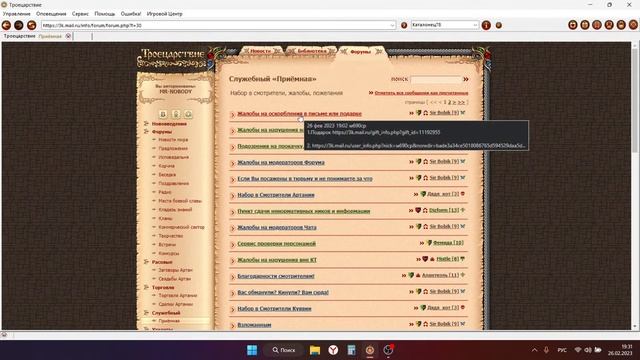
Task: Click leftmost icon of the right toolbar group
Action: tap(573, 25)
